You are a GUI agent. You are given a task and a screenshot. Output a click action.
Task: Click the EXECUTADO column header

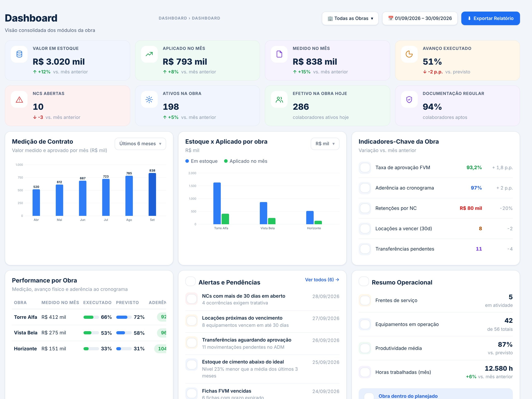(97, 303)
